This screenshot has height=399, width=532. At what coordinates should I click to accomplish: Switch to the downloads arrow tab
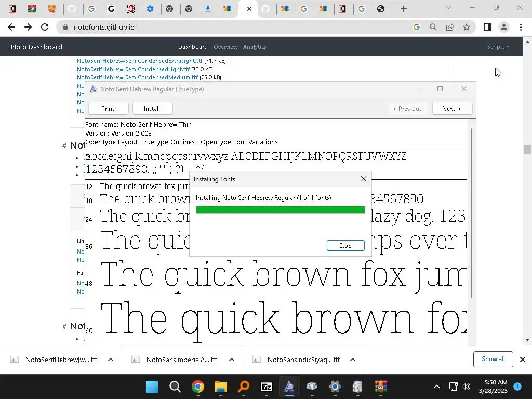pyautogui.click(x=208, y=9)
